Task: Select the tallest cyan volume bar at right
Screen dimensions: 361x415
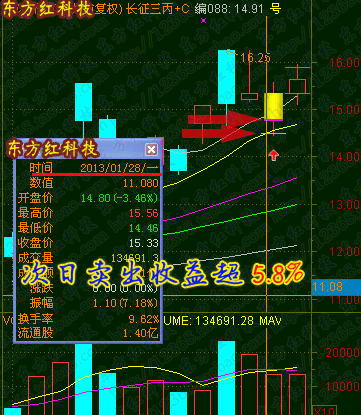Action: click(226, 378)
